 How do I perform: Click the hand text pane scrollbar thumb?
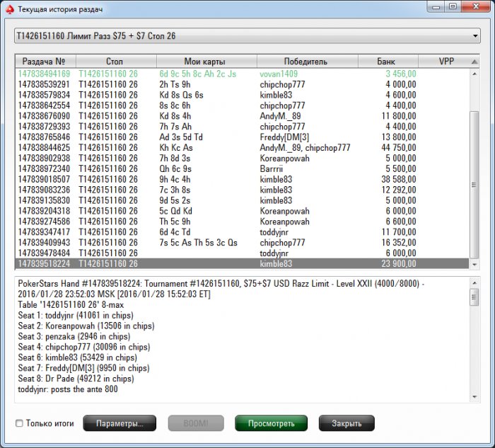[x=474, y=297]
